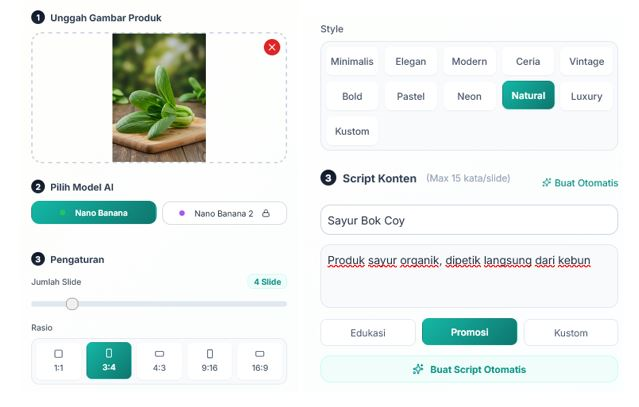This screenshot has height=407, width=639.
Task: Click the Sayur Bok Coy title field
Action: coord(469,220)
